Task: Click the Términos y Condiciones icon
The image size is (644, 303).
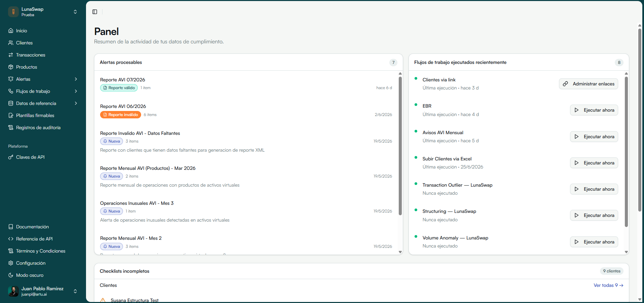Action: point(11,251)
